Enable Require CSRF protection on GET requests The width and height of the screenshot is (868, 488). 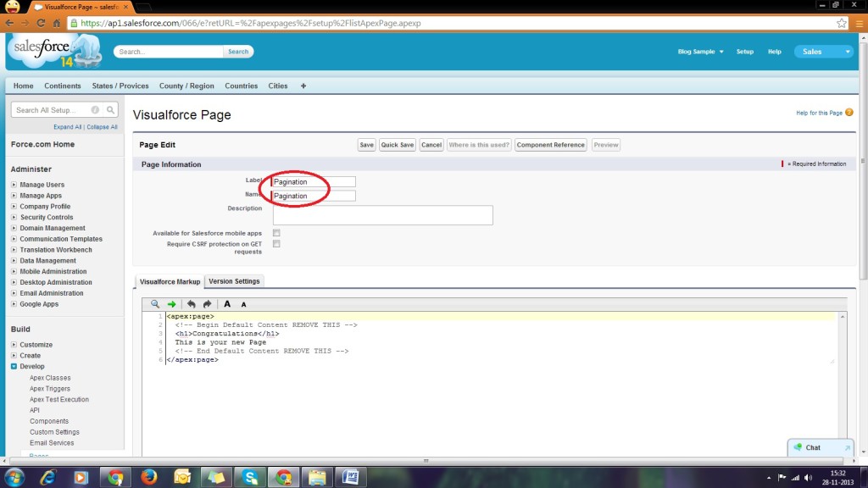[276, 243]
